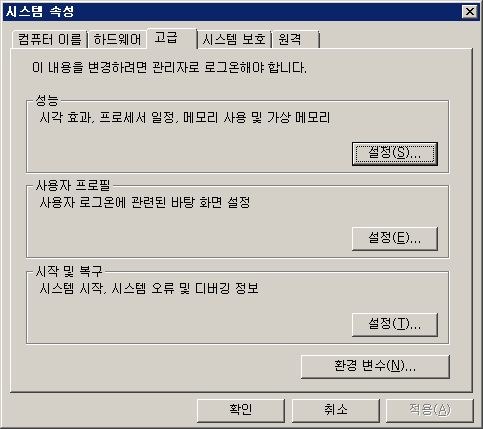Image resolution: width=483 pixels, height=429 pixels.
Task: Click 설정(E) for 사용자 프로필
Action: [x=395, y=239]
